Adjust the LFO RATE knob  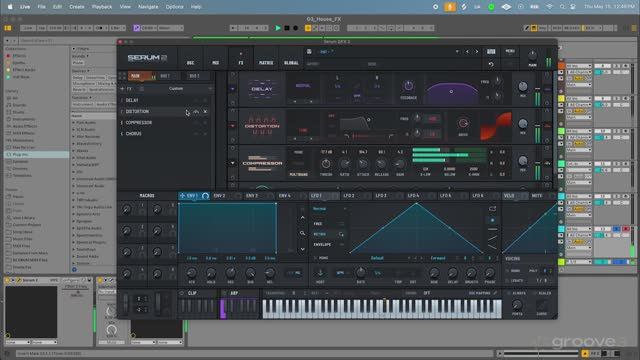click(360, 273)
